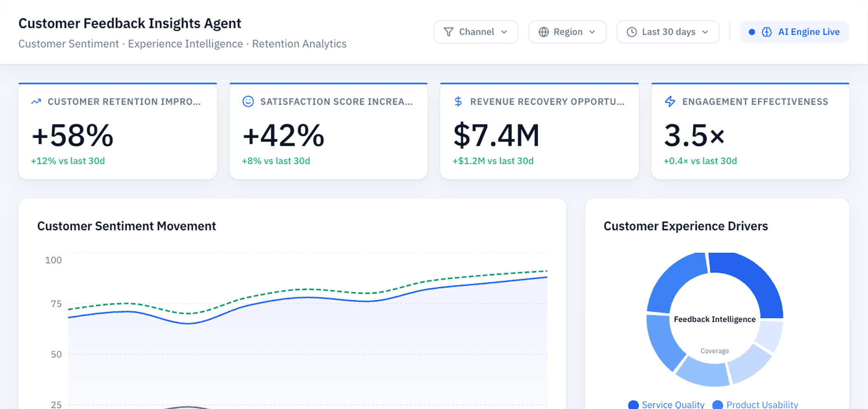Click the +12% vs last 30d text
The image size is (868, 409).
click(68, 161)
